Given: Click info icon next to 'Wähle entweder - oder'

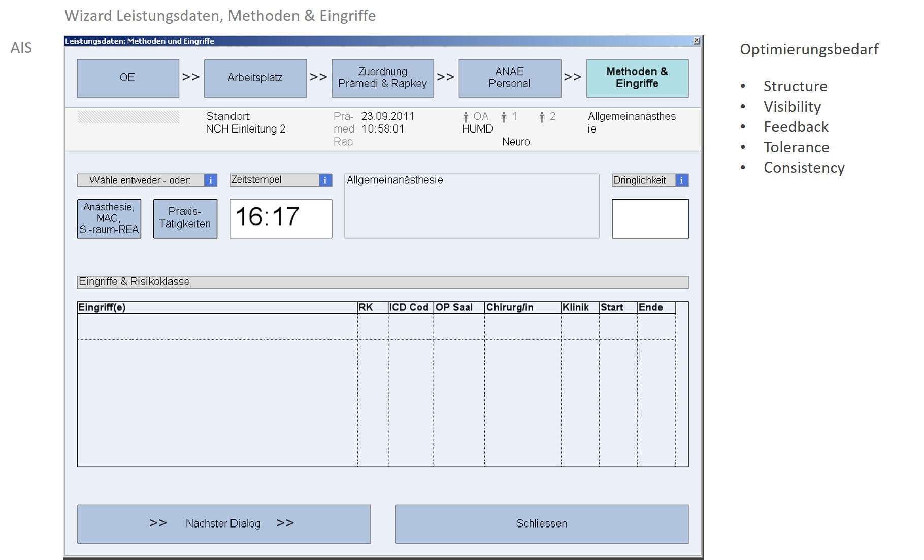Looking at the screenshot, I should pos(210,180).
